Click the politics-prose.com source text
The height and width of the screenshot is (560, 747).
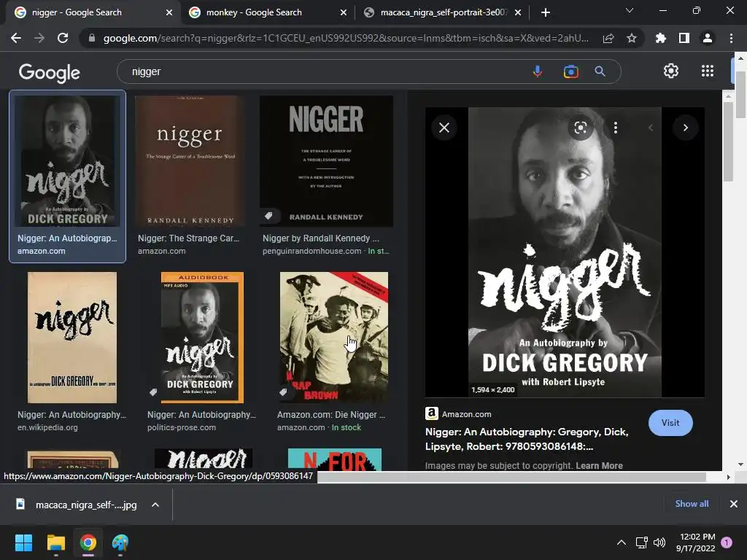(182, 427)
